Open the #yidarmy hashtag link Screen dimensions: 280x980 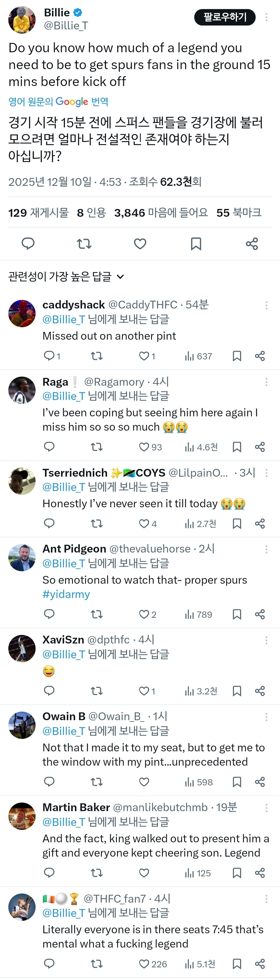[x=66, y=594]
